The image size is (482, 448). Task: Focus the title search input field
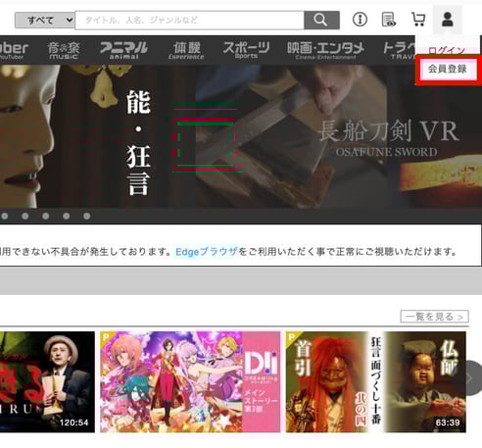point(189,21)
